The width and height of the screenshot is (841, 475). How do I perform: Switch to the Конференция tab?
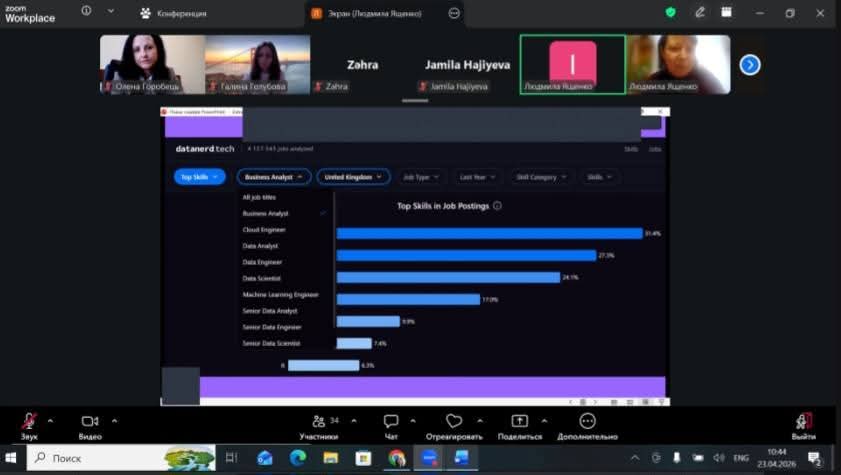(x=174, y=13)
